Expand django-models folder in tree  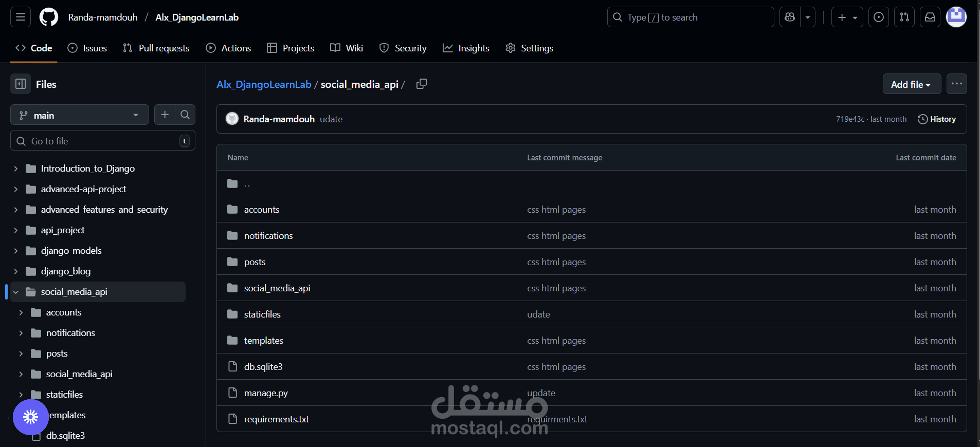point(15,251)
